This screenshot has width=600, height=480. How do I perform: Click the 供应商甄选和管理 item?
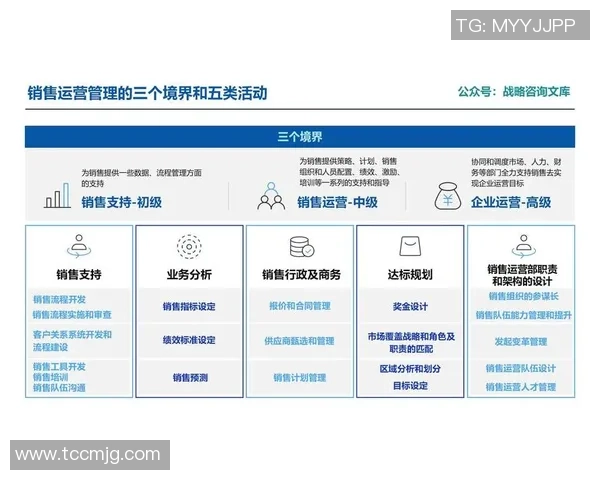pos(299,341)
